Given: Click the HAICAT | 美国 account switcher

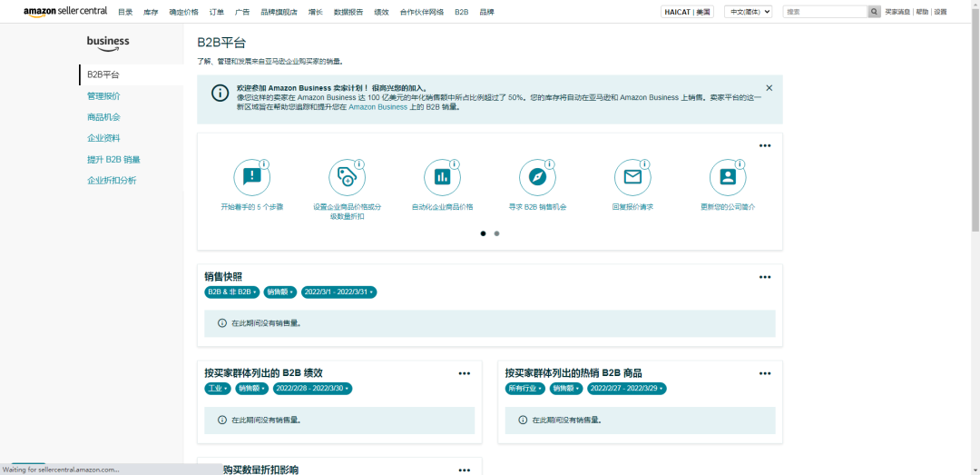Looking at the screenshot, I should [687, 12].
